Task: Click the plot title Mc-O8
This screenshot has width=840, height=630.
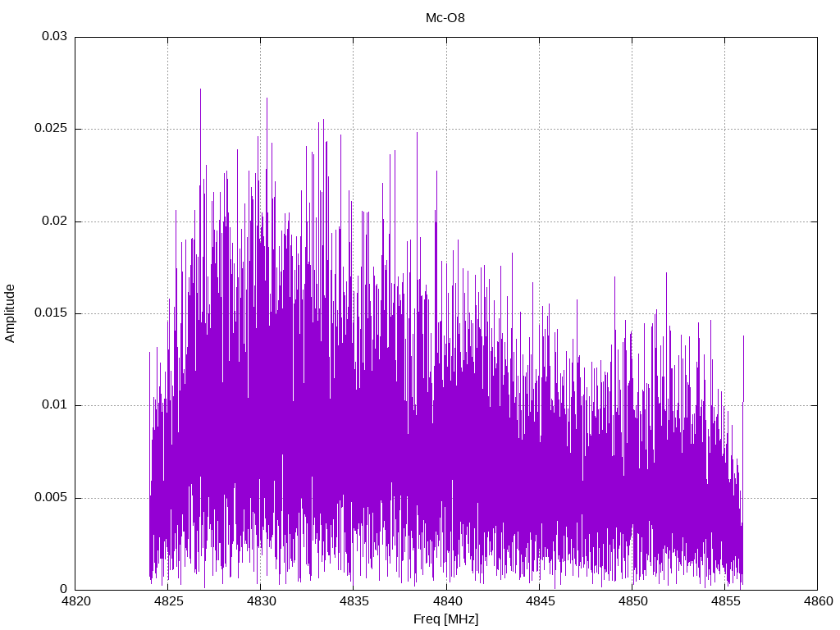Action: tap(445, 18)
